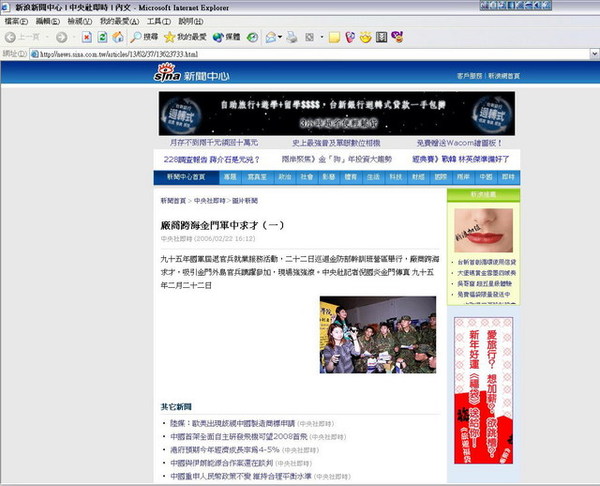Click the gray Edit/size icon after Print
This screenshot has height=486, width=600.
(309, 37)
